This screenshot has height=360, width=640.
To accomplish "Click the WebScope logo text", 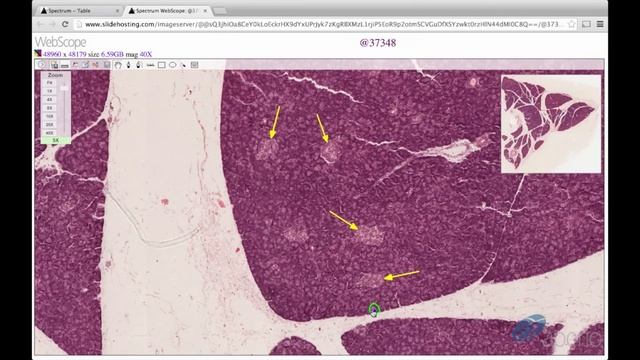I will coord(60,42).
